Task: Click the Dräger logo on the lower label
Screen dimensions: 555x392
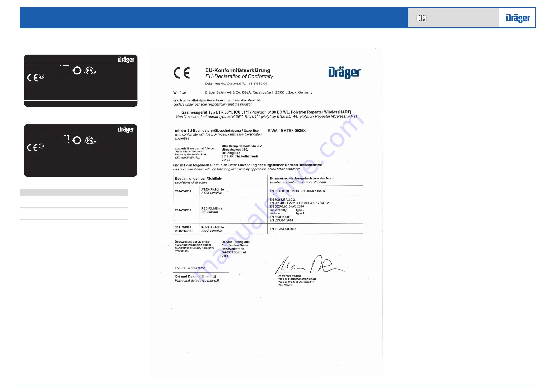Action: click(x=126, y=129)
